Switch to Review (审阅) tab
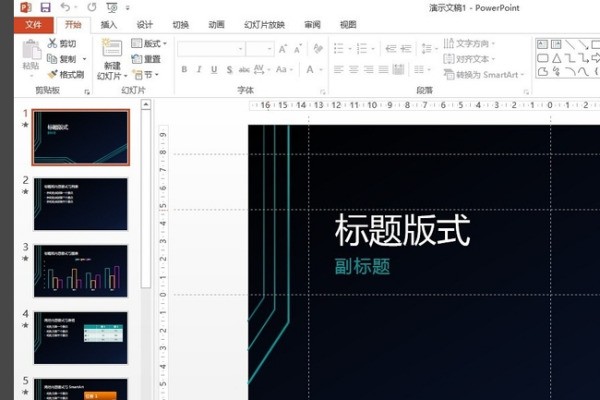Screen dimensions: 600x400 pos(312,25)
